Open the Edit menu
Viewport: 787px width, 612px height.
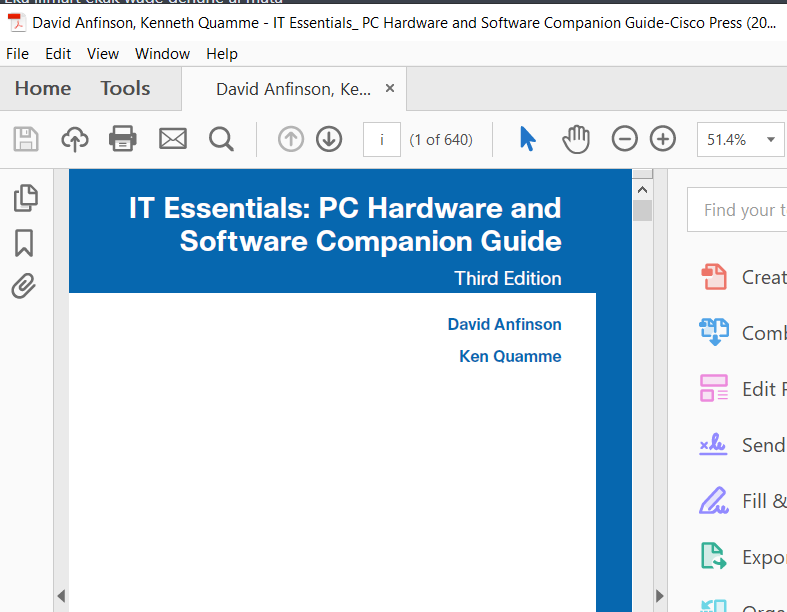pos(58,54)
